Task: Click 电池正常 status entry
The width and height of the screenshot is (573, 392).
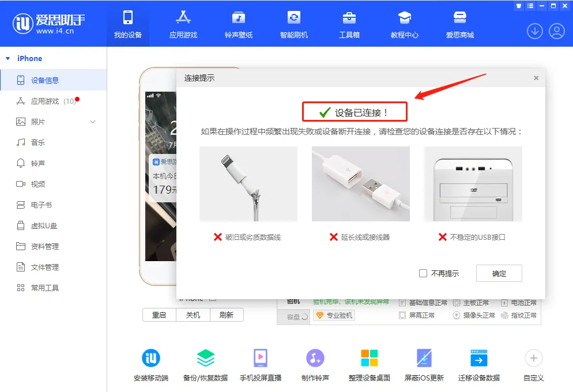Action: 519,303
